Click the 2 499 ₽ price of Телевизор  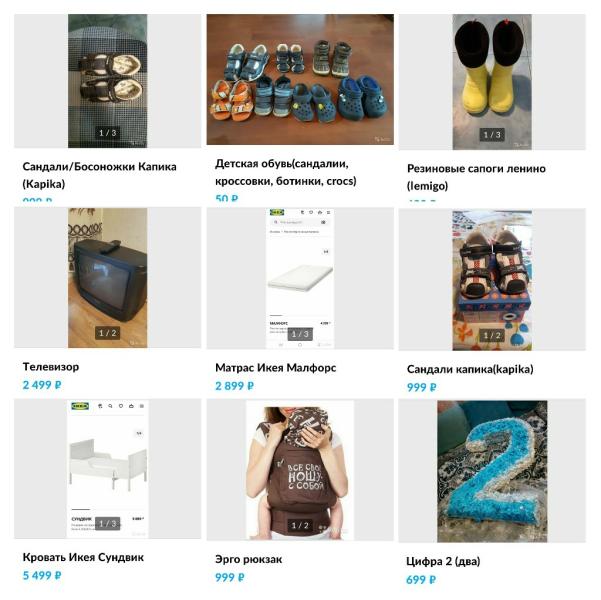(x=42, y=385)
